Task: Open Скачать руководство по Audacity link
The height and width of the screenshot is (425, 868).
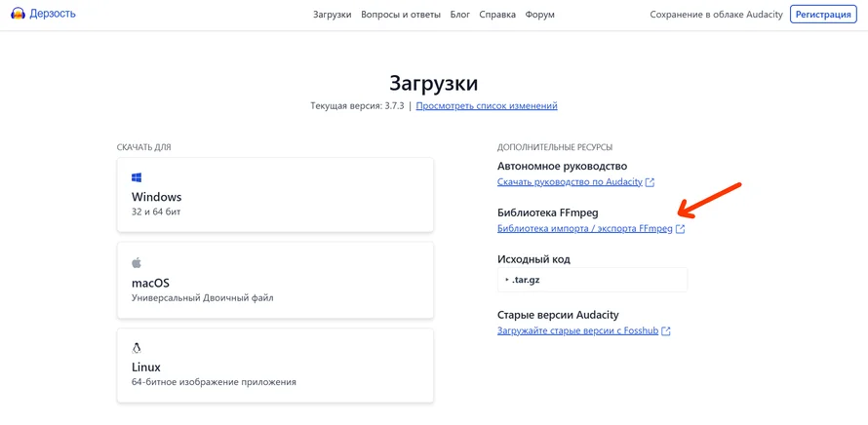Action: coord(570,182)
